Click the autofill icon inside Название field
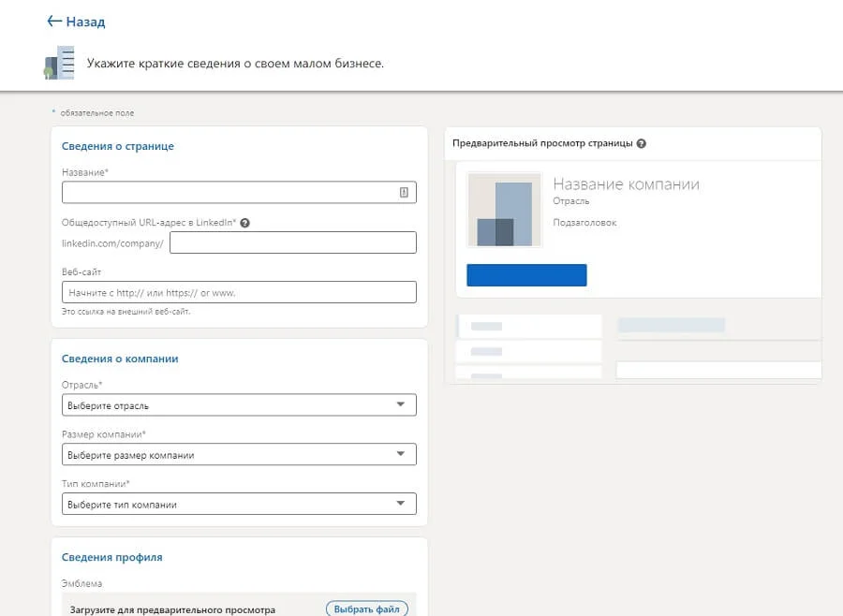The image size is (843, 616). pos(404,192)
